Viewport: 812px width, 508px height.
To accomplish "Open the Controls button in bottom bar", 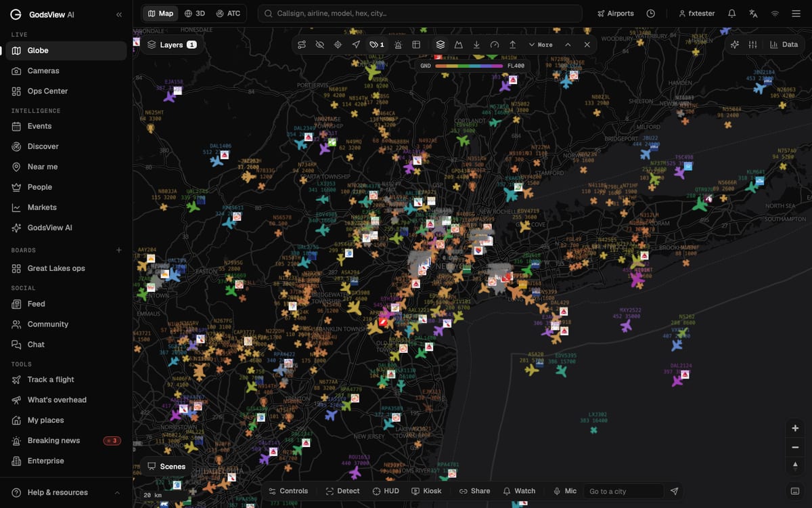I will pyautogui.click(x=288, y=491).
